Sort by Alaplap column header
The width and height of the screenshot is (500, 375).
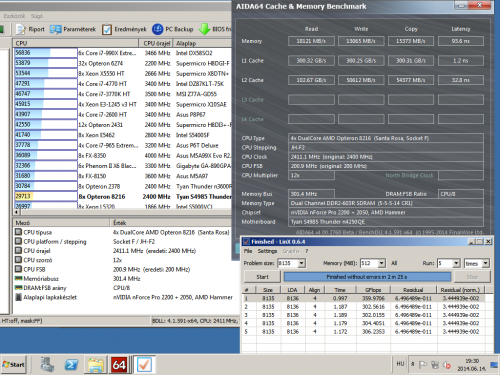(203, 43)
